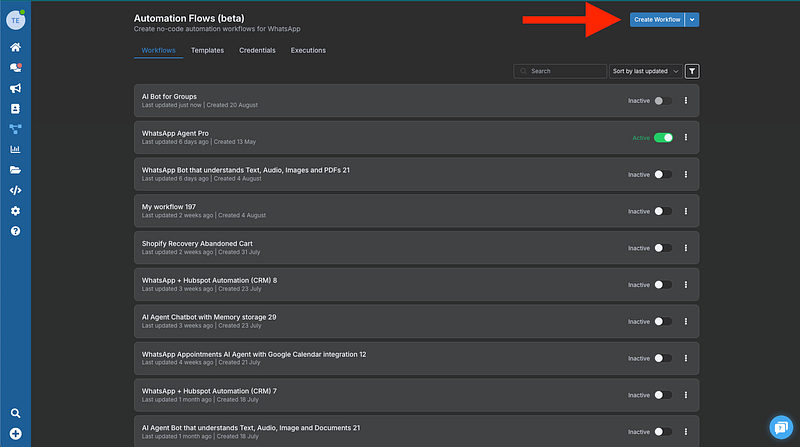This screenshot has width=800, height=447.
Task: Open three-dot menu for AI Bot for Groups
Action: tap(686, 100)
